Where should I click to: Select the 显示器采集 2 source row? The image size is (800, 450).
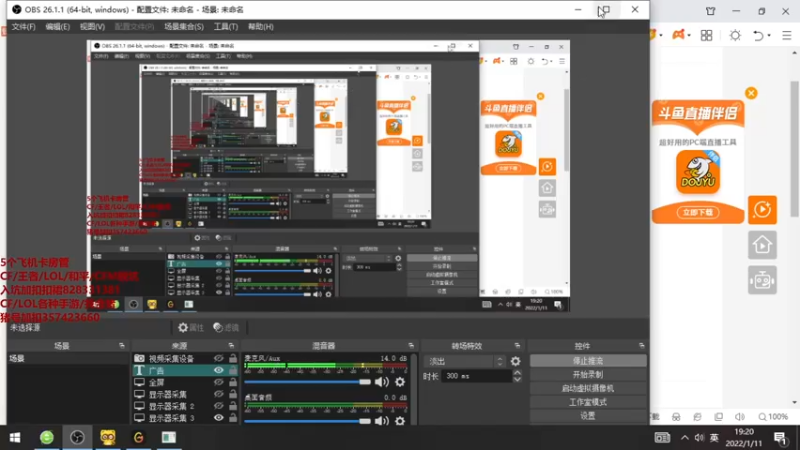point(186,406)
